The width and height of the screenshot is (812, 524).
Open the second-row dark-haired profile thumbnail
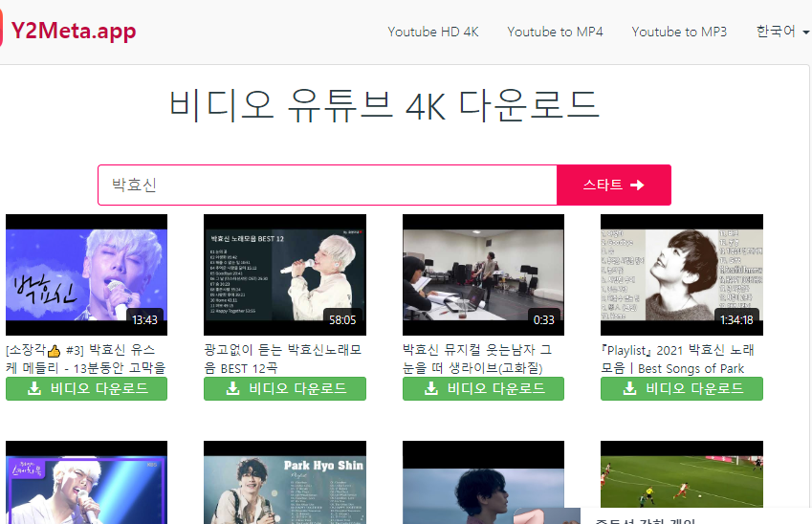click(x=483, y=482)
